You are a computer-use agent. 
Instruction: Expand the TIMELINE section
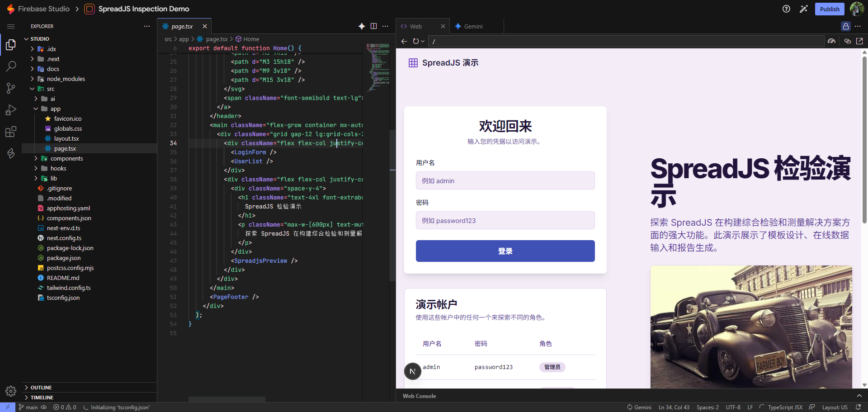(89, 398)
